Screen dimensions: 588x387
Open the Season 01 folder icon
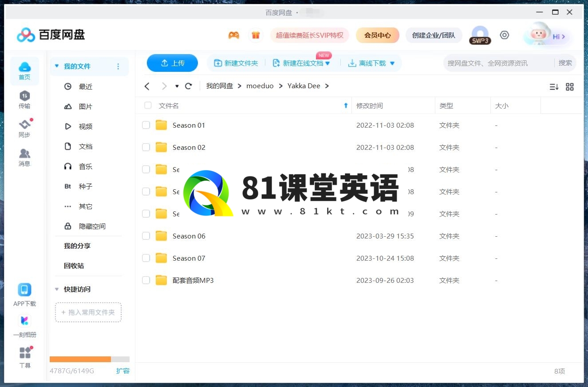tap(161, 125)
